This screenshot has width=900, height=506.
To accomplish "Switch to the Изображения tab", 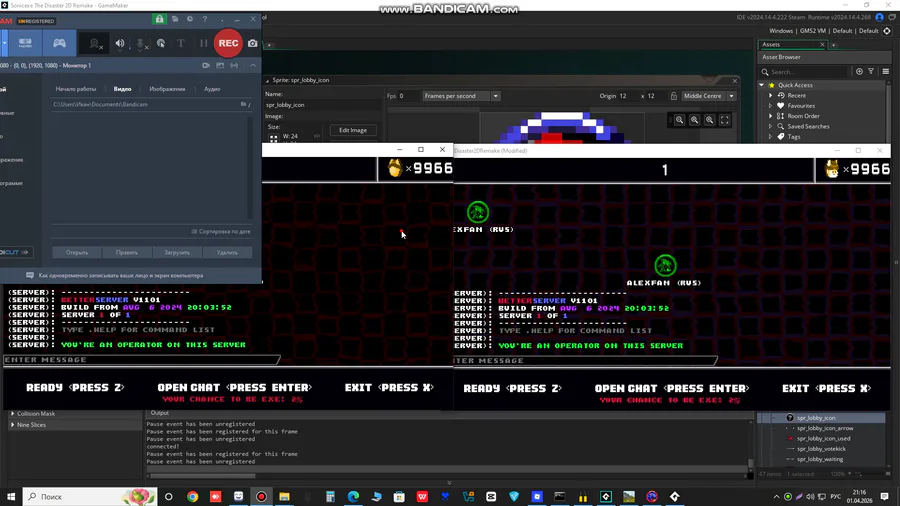I will 167,89.
